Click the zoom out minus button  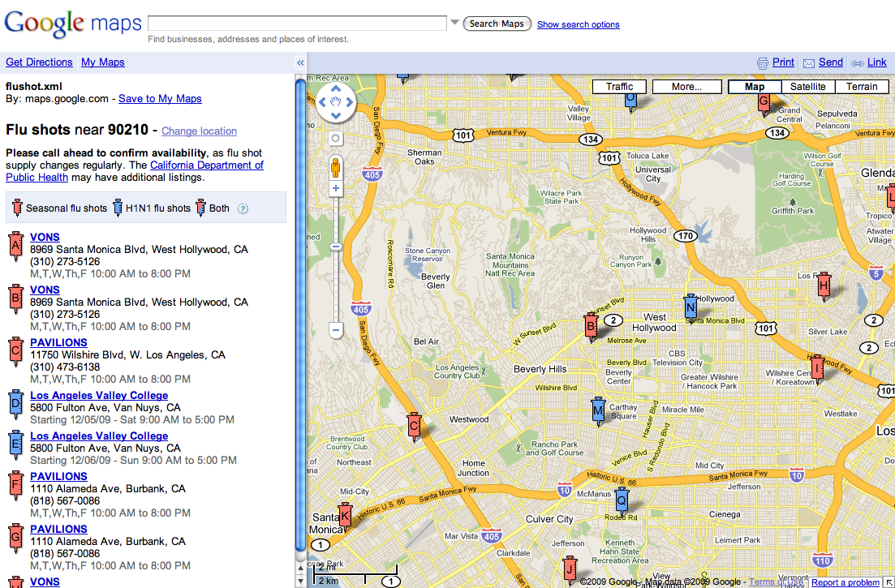[336, 329]
